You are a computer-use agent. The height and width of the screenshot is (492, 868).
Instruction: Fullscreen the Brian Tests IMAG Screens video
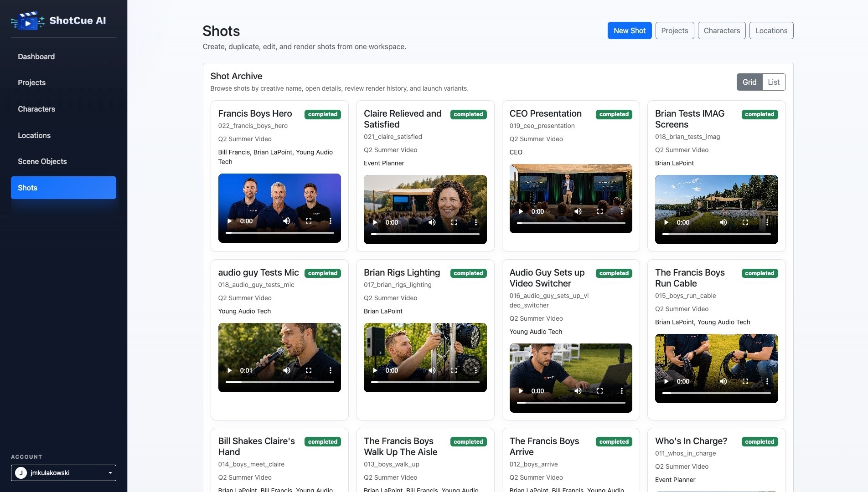(745, 222)
